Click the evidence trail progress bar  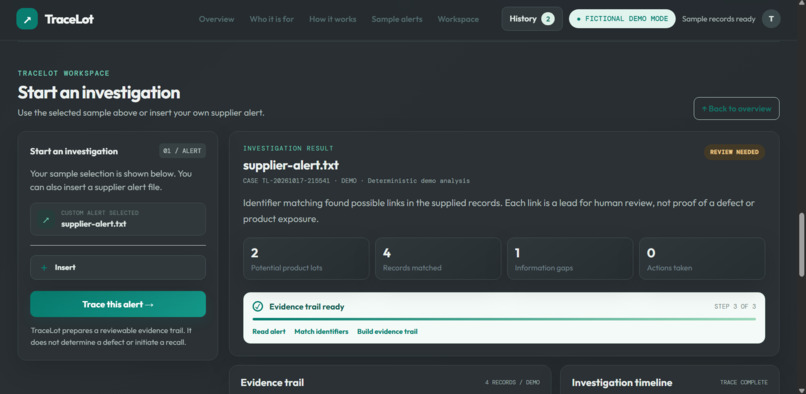point(504,319)
